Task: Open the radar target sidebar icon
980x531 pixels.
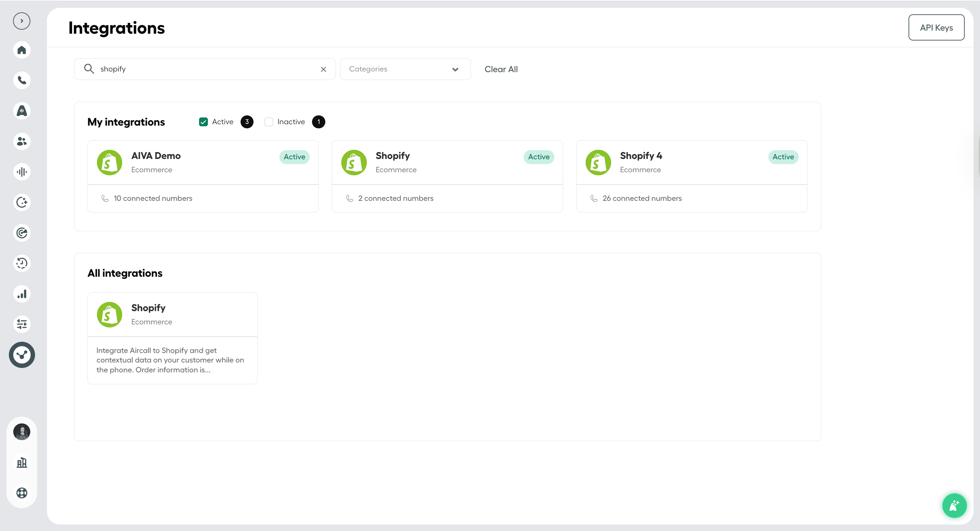Action: point(22,232)
